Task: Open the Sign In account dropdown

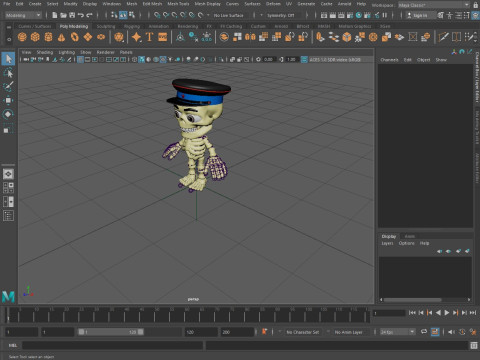Action: [420, 15]
